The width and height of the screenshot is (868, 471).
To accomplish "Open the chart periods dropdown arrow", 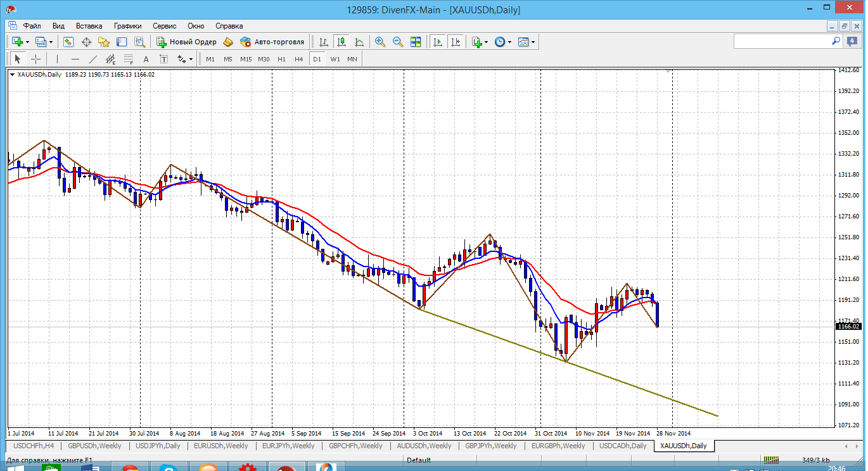I will (510, 42).
